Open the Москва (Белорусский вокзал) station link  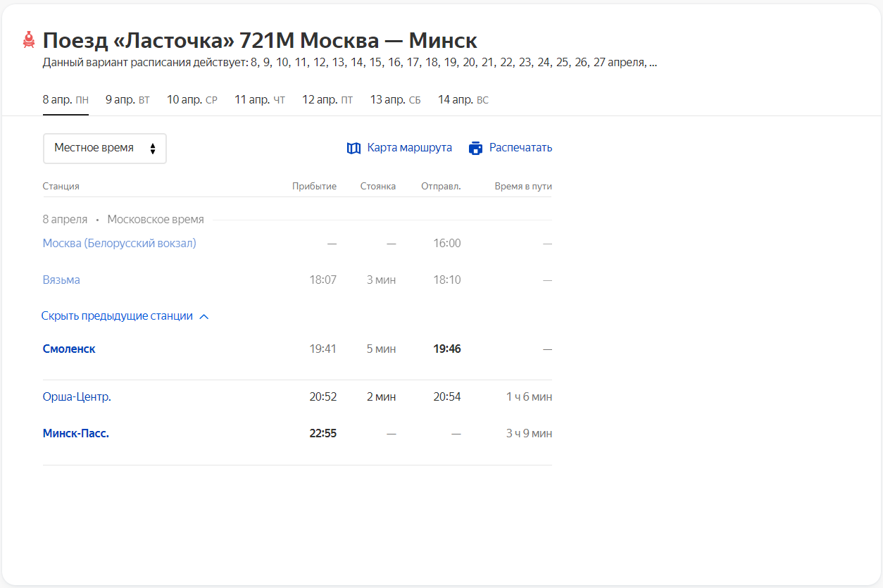[x=119, y=242]
